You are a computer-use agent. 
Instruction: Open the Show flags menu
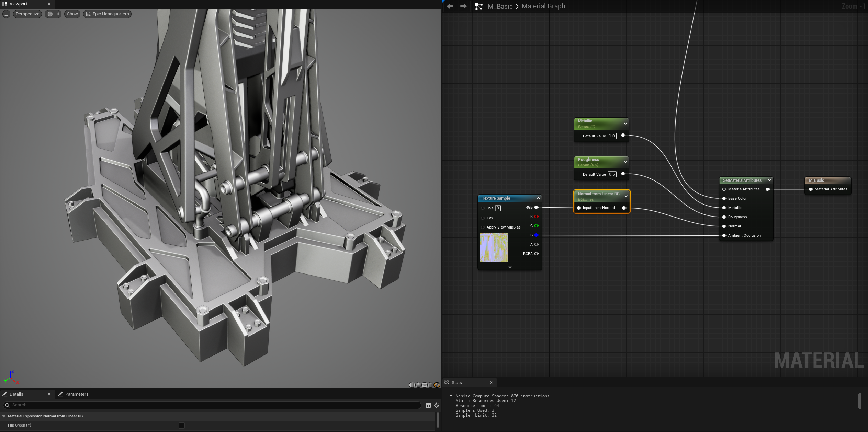click(x=72, y=14)
